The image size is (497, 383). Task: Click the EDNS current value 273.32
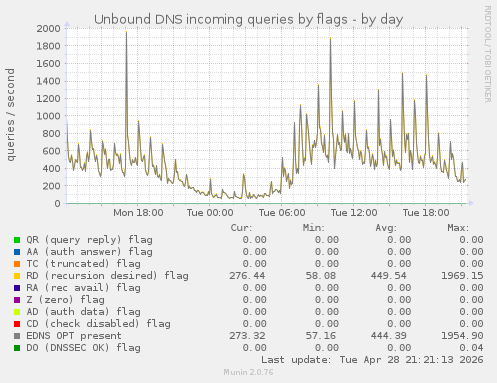[x=247, y=336]
